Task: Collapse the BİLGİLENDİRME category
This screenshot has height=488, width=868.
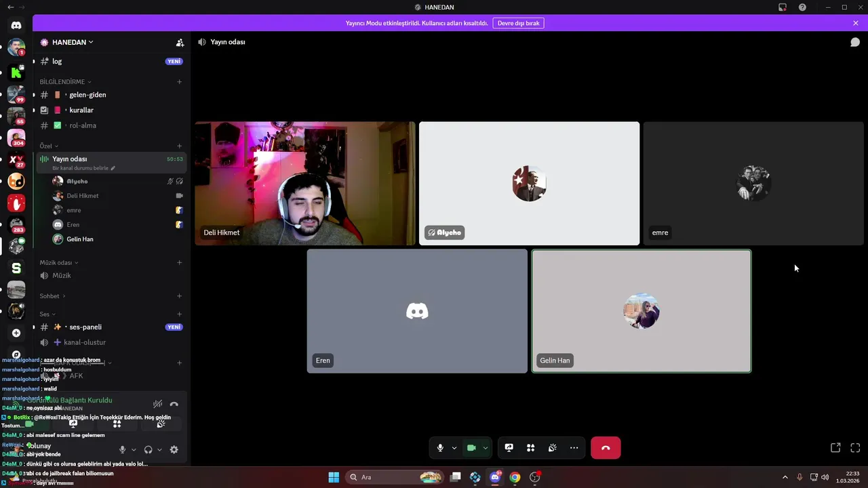Action: 65,82
